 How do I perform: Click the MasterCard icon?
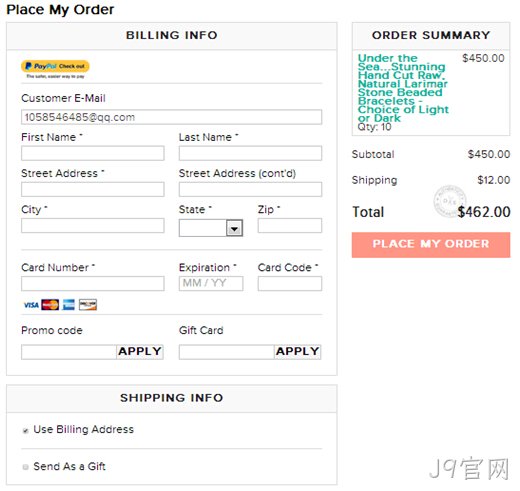50,305
